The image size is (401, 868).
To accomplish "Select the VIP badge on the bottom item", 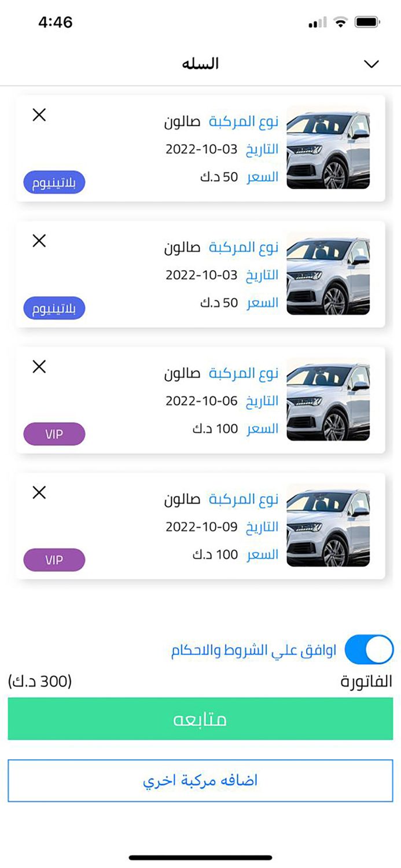I will (54, 560).
